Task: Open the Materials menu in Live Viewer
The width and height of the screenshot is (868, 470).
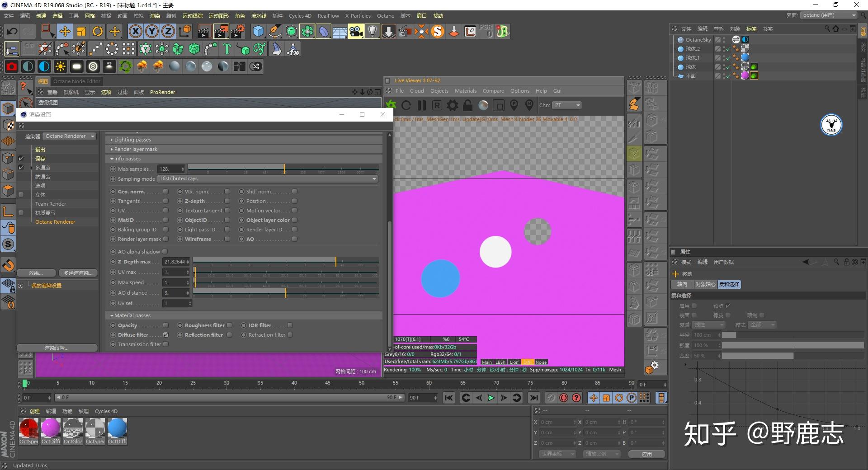Action: click(465, 91)
